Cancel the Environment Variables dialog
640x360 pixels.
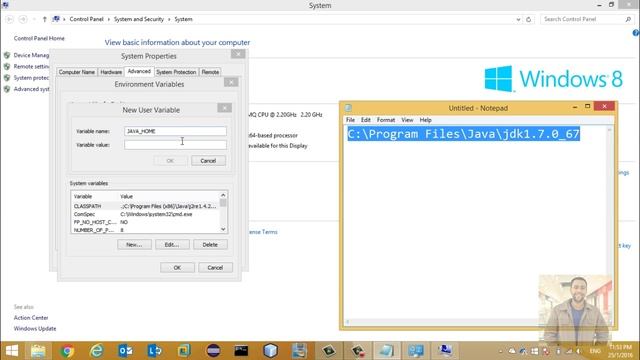click(215, 268)
